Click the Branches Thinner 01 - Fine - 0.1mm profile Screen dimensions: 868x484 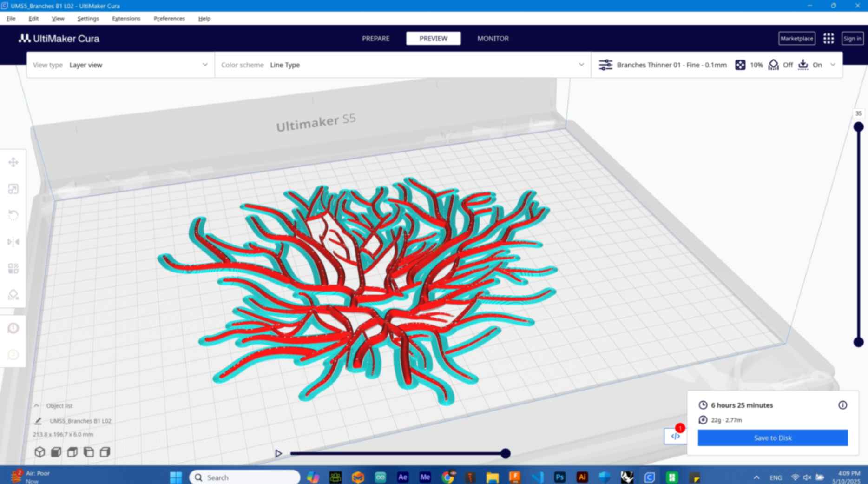pos(671,65)
